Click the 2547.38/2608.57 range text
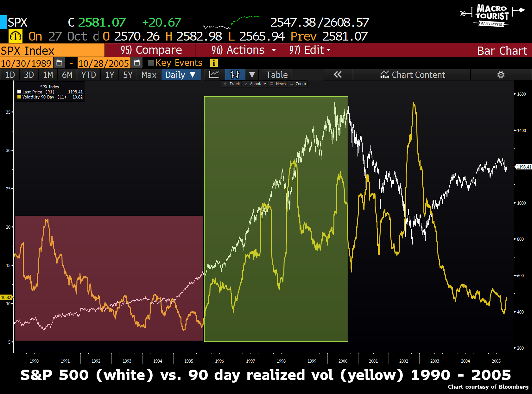Screen dimensions: 532x394 coord(320,22)
